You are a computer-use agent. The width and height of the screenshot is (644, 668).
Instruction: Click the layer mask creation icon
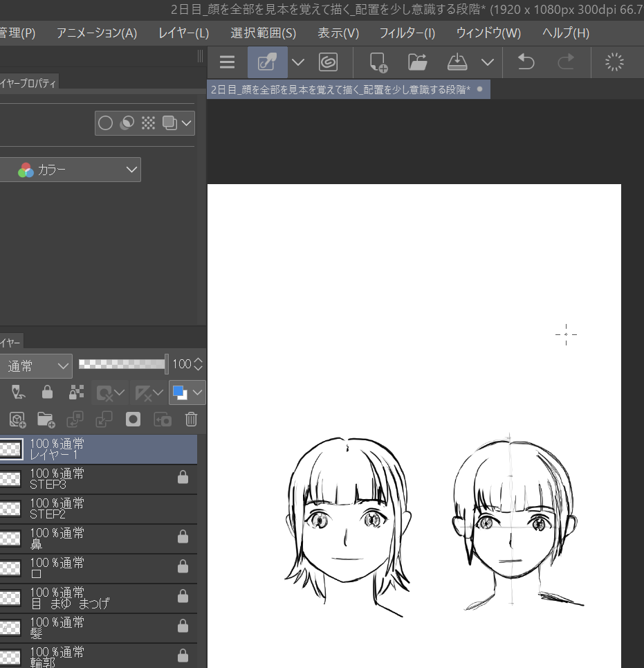point(134,419)
